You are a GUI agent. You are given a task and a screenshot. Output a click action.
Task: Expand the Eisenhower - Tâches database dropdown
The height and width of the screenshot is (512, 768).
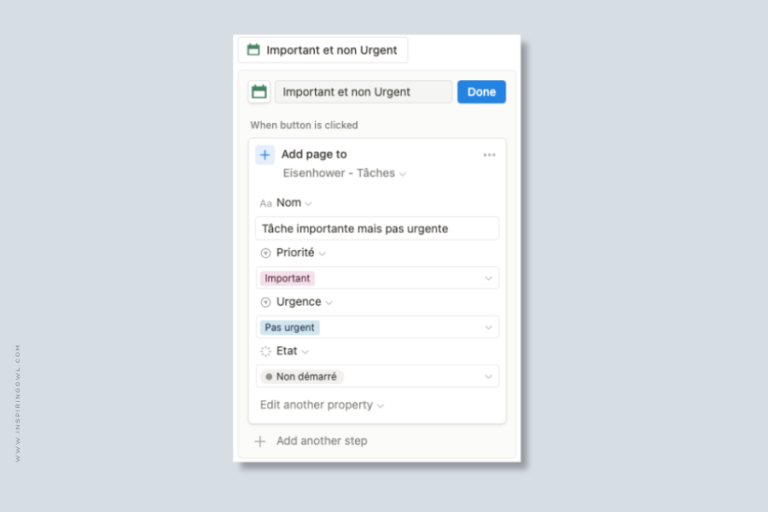click(x=403, y=174)
